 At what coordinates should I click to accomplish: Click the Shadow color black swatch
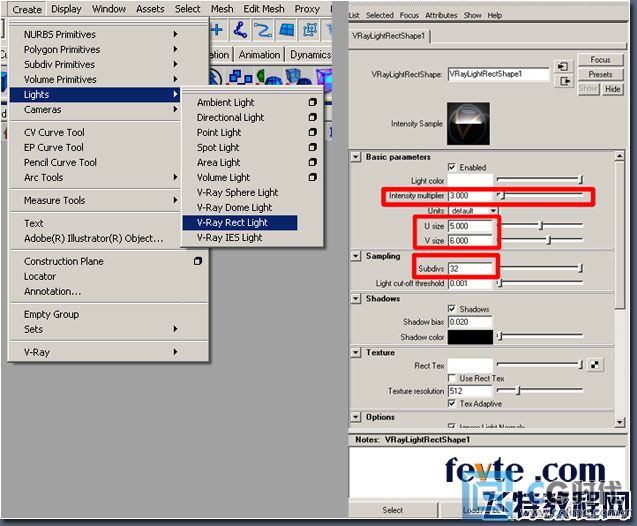tap(470, 337)
